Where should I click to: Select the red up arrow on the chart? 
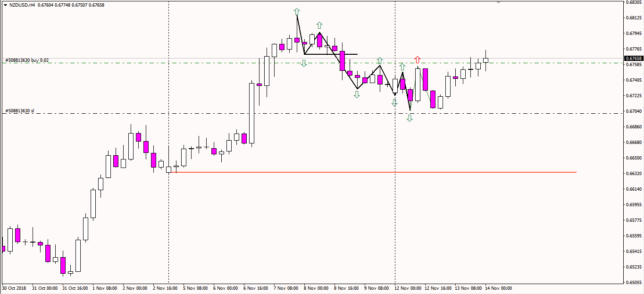tap(417, 59)
